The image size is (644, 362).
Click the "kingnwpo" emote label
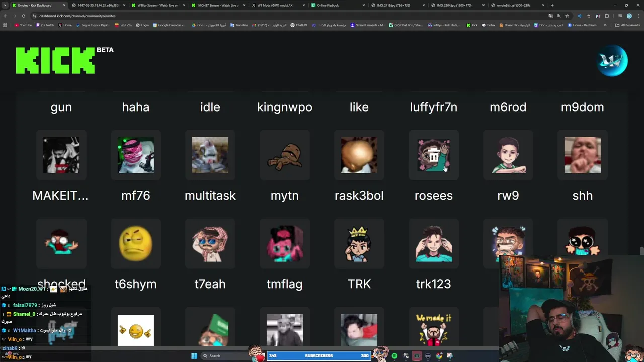point(285,107)
